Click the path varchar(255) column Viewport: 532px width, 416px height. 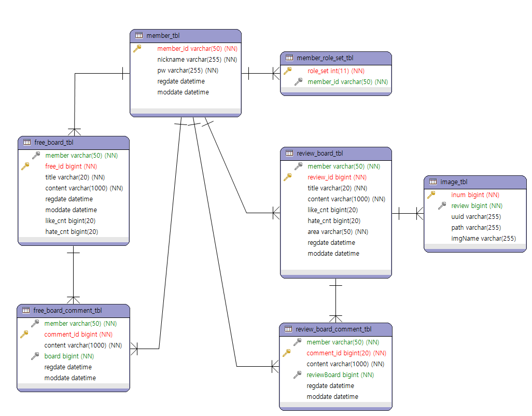tap(475, 227)
